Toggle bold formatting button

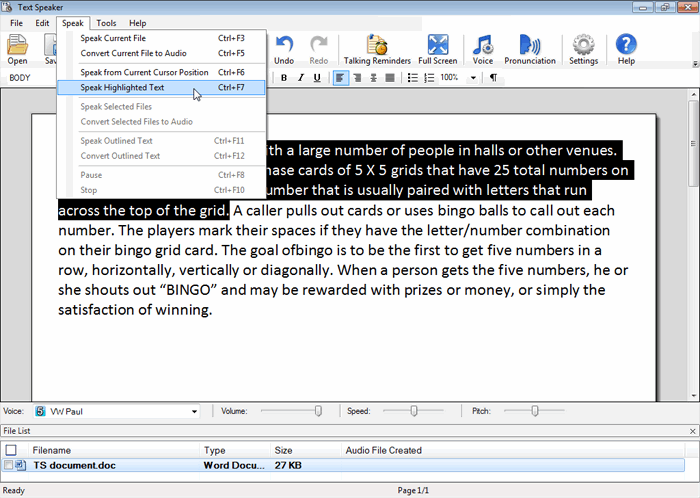pyautogui.click(x=284, y=77)
